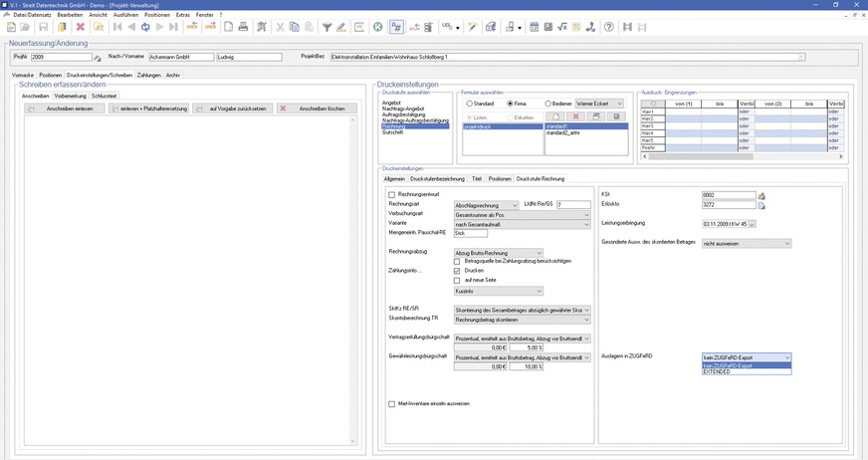This screenshot has height=460, width=868.
Task: Click the square root calculator icon
Action: [564, 27]
